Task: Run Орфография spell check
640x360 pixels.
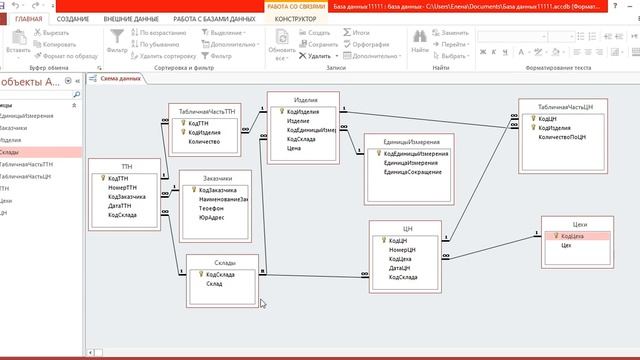Action: tap(366, 44)
